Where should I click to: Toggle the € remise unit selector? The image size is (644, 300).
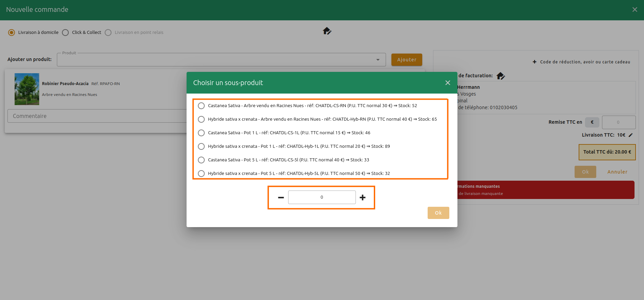[592, 122]
